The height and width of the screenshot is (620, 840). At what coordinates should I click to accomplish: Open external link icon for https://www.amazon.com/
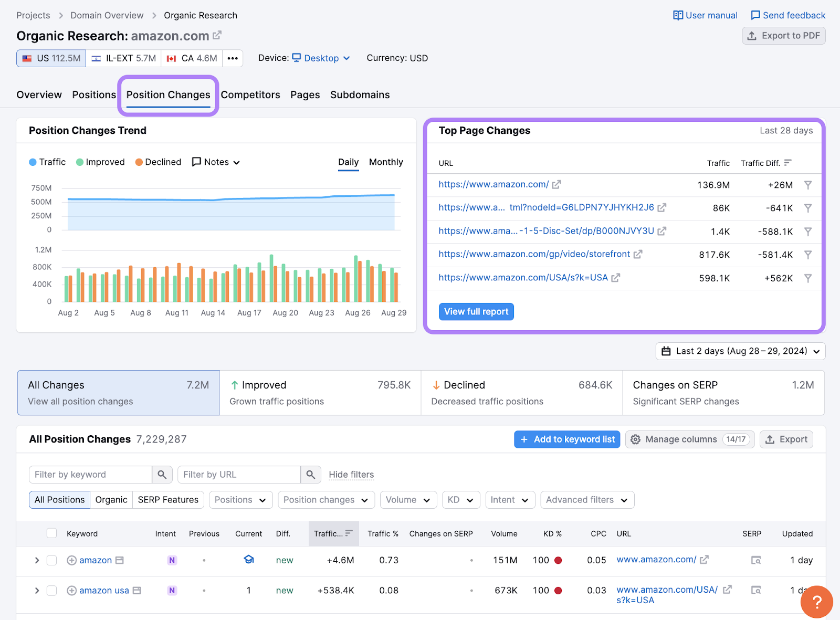point(556,184)
